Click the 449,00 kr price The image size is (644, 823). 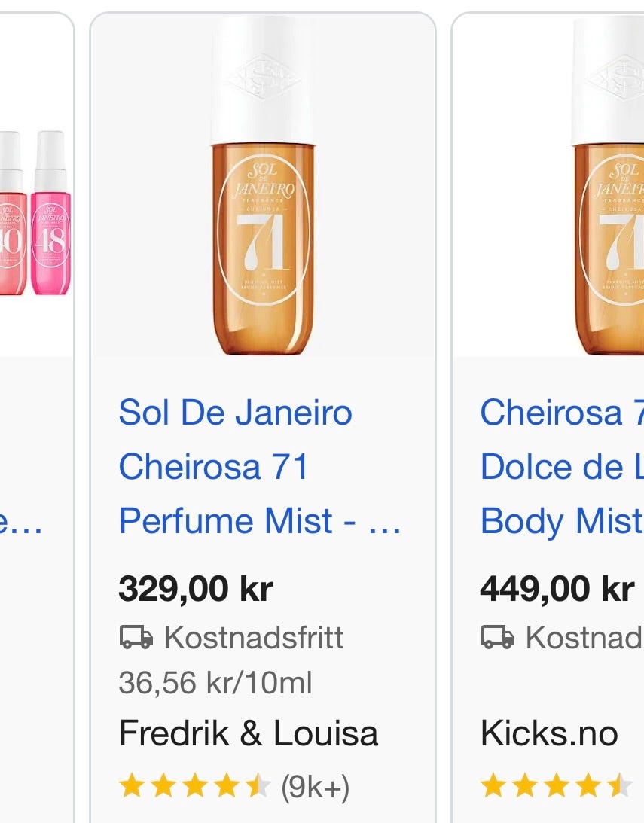coord(557,588)
